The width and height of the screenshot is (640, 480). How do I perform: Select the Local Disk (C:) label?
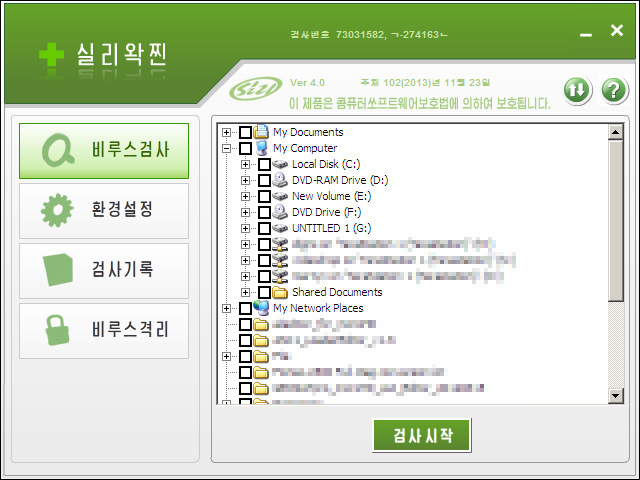(326, 164)
